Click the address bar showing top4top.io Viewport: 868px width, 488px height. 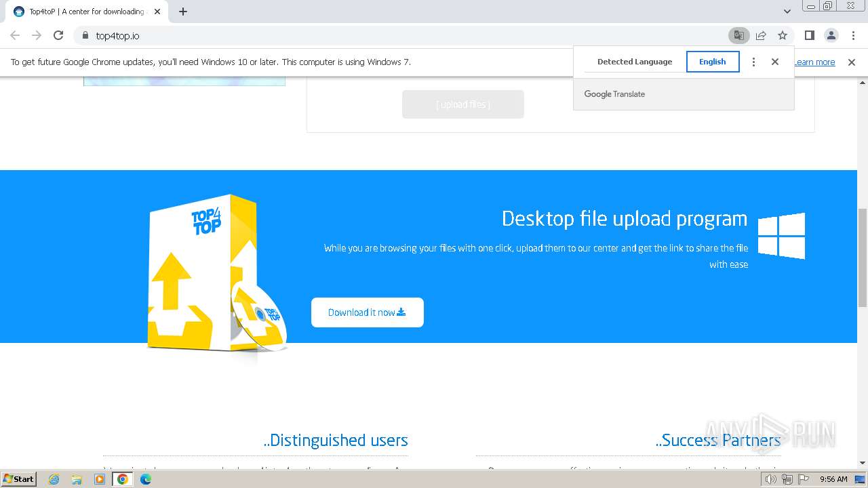coord(400,35)
